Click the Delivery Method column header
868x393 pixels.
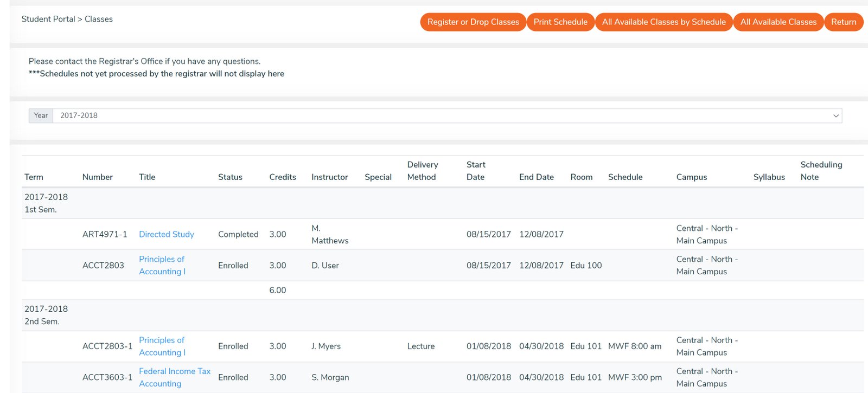[x=423, y=171]
